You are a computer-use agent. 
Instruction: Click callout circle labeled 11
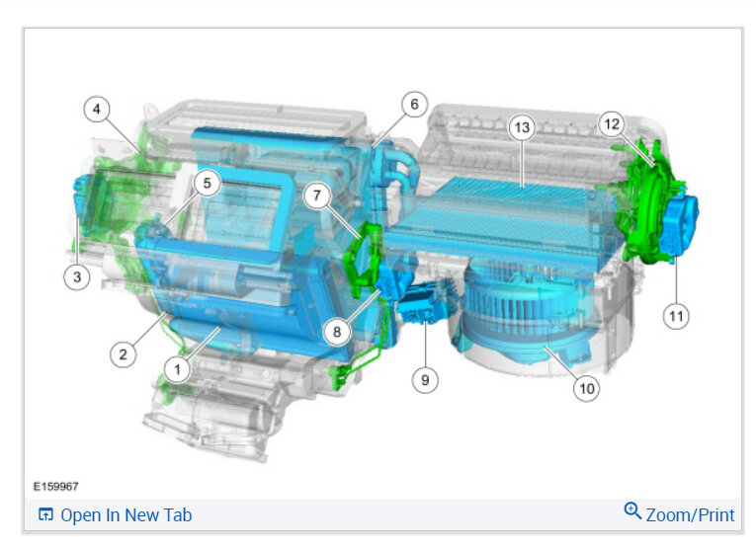676,316
